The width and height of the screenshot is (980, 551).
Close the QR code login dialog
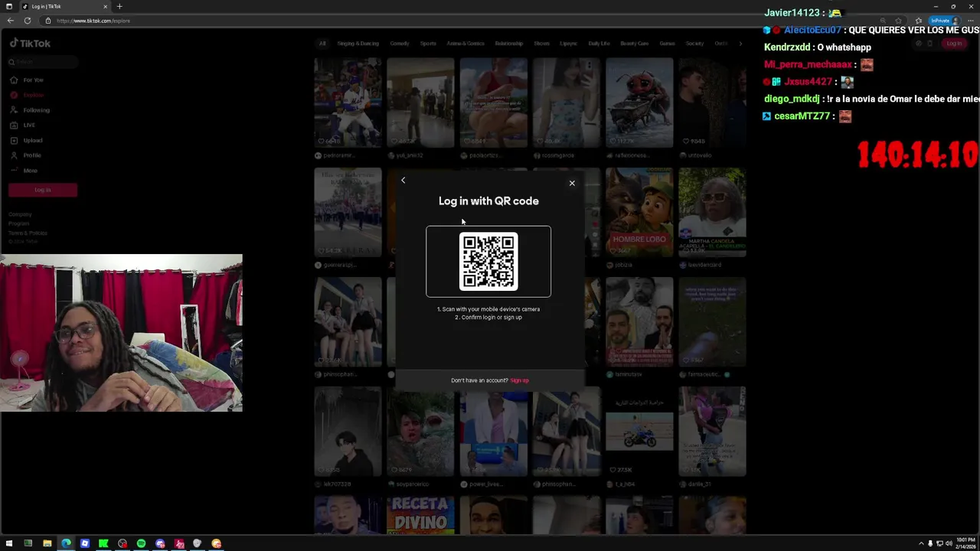[x=572, y=183]
